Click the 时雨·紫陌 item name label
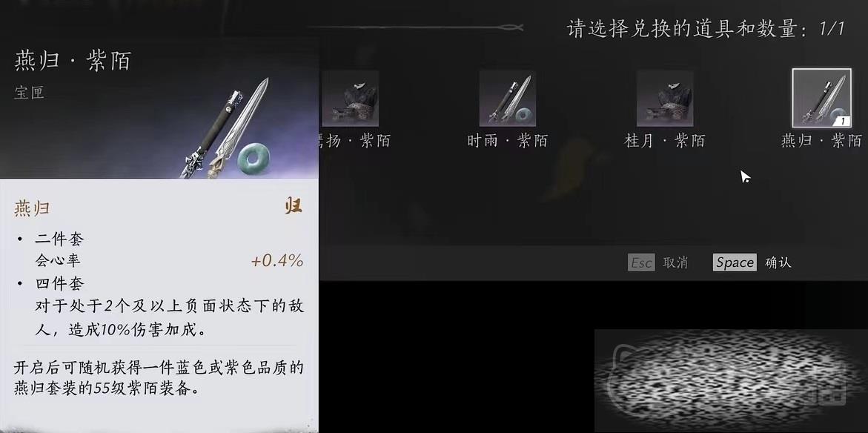This screenshot has height=433, width=868. click(507, 141)
